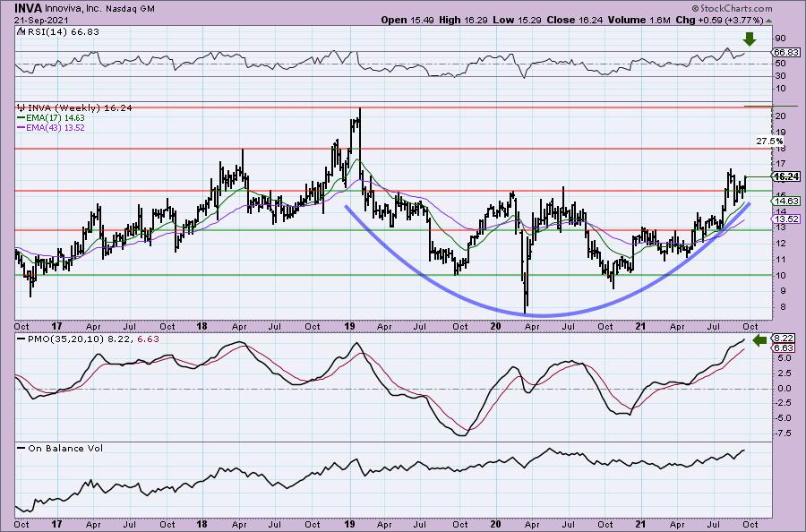Select the Low 15.29 value
The height and width of the screenshot is (532, 806).
pos(516,20)
